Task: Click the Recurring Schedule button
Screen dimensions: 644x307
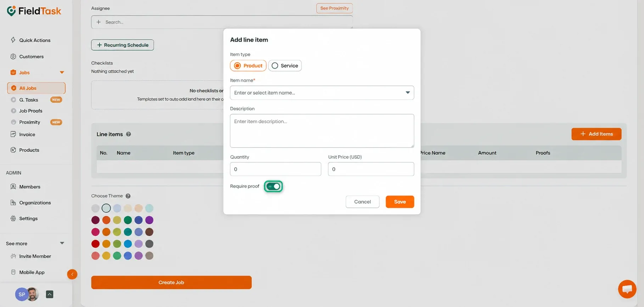Action: (x=122, y=45)
